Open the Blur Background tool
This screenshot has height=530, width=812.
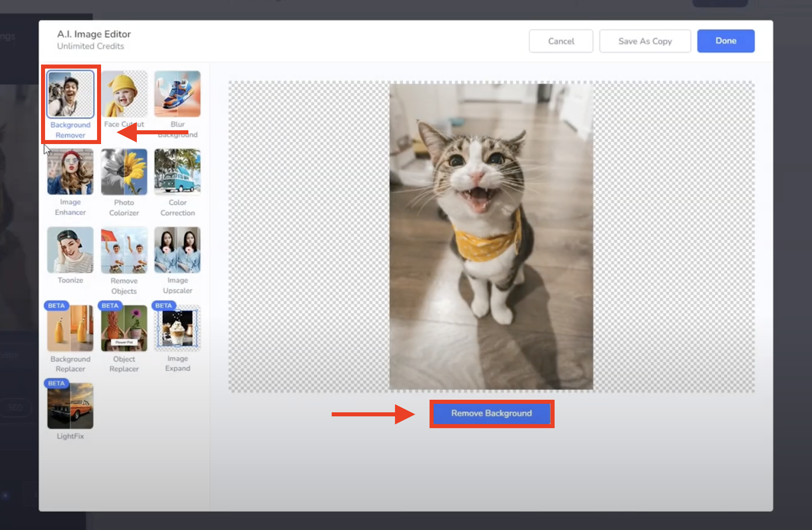point(177,94)
